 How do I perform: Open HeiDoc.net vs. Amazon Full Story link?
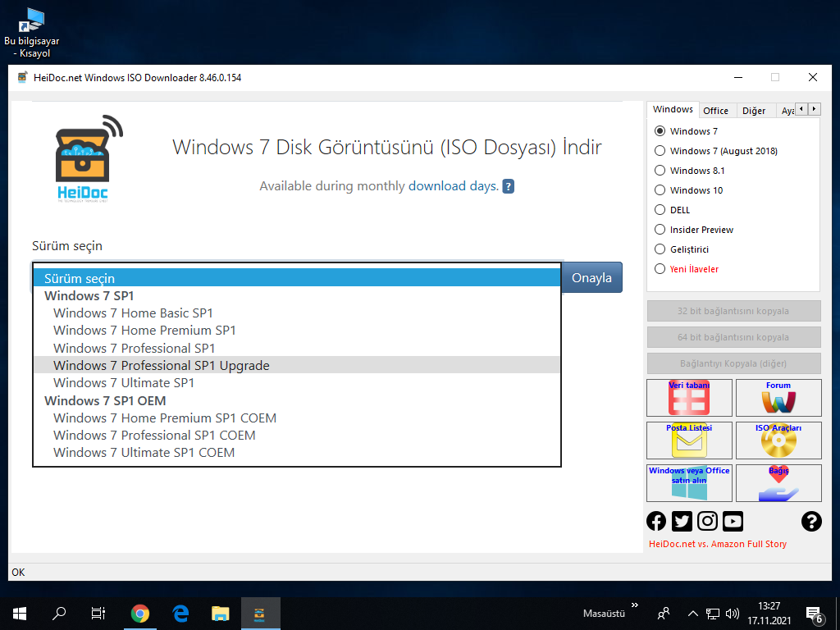(x=718, y=544)
